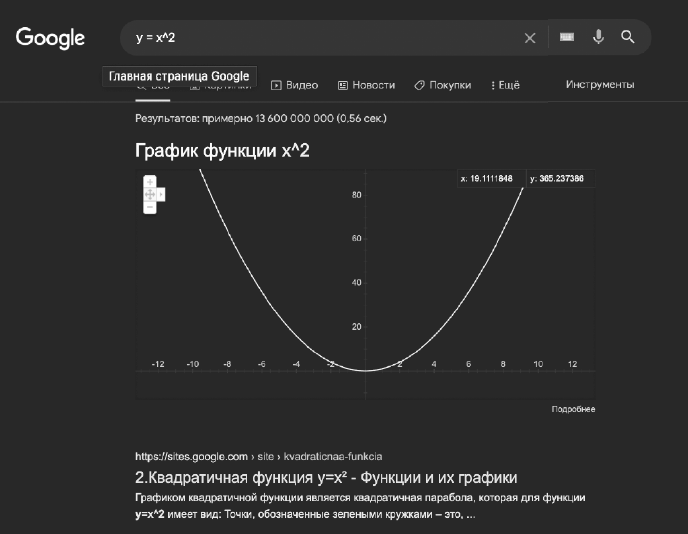688x534 pixels.
Task: Open the Покупки shopping tab
Action: tap(442, 85)
